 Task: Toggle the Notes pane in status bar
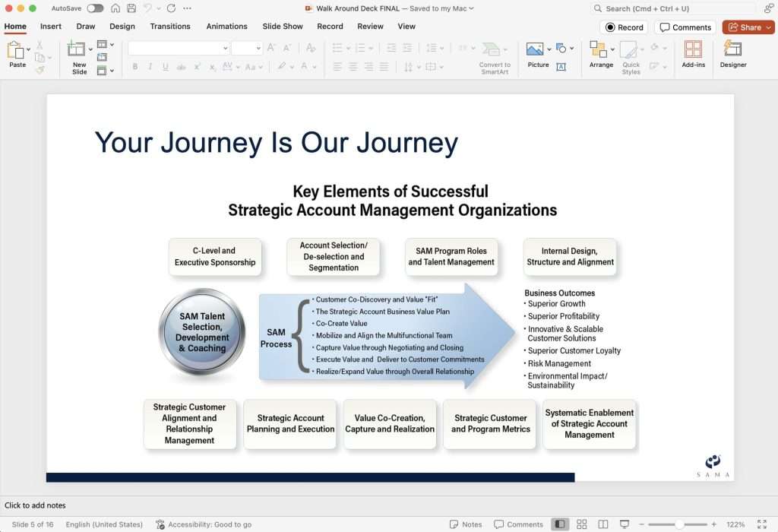coord(466,524)
